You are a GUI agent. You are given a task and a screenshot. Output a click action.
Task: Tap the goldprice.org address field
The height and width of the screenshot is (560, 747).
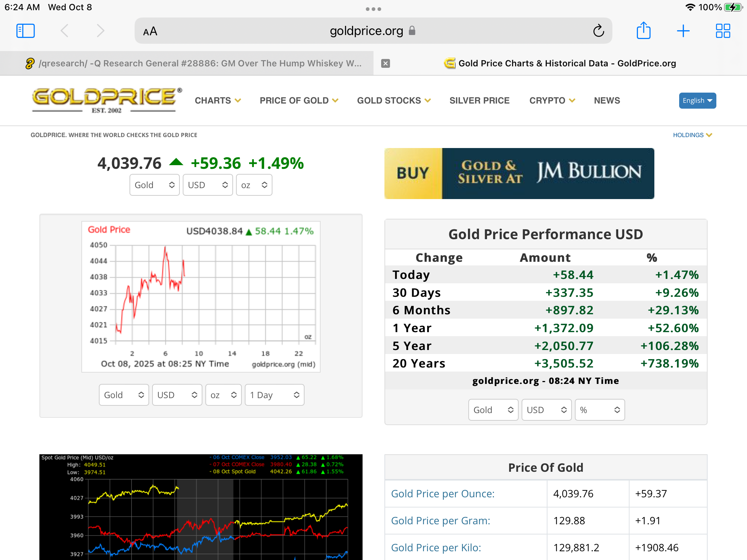pyautogui.click(x=366, y=31)
